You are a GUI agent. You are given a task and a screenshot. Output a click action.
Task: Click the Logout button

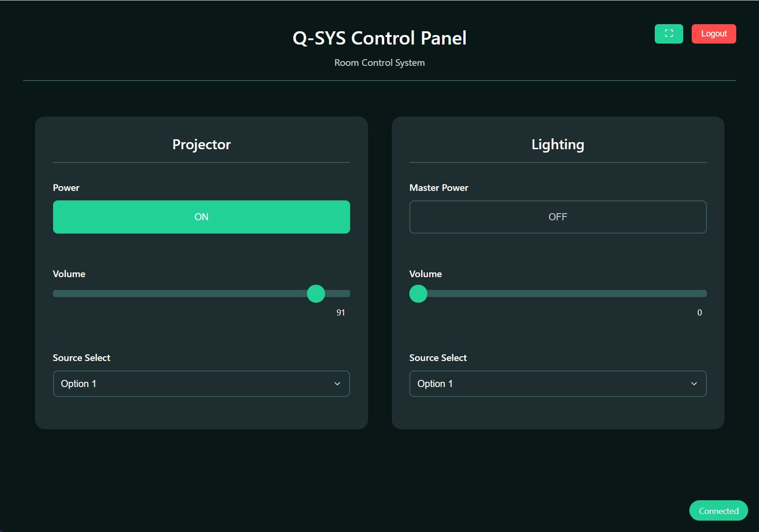click(x=714, y=33)
